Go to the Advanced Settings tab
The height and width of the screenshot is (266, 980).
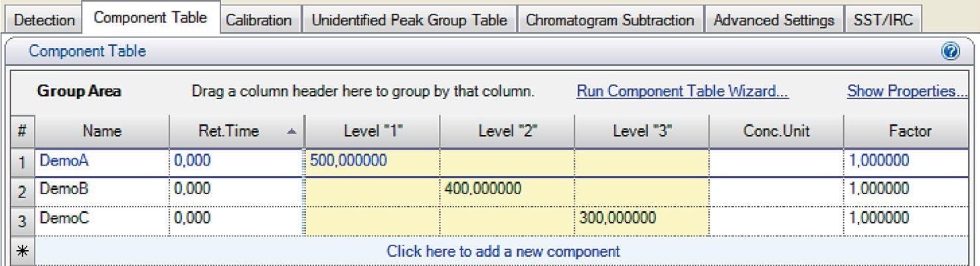774,20
